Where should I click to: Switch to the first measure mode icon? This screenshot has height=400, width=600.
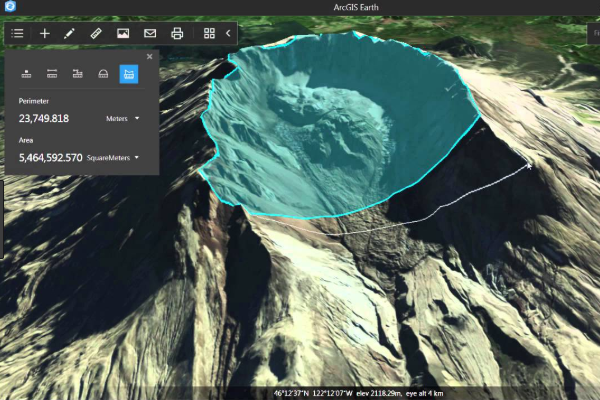pyautogui.click(x=26, y=74)
